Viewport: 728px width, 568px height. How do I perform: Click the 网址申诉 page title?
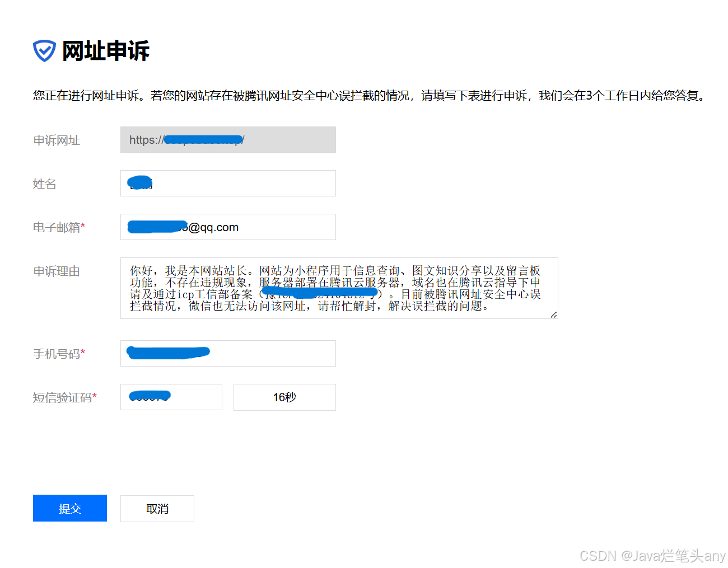pos(105,51)
